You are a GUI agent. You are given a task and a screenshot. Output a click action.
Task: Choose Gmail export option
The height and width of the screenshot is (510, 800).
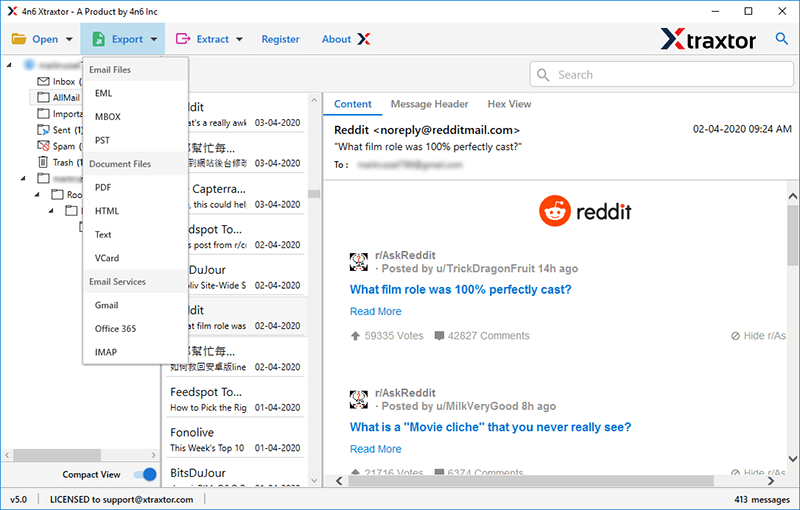point(135,305)
